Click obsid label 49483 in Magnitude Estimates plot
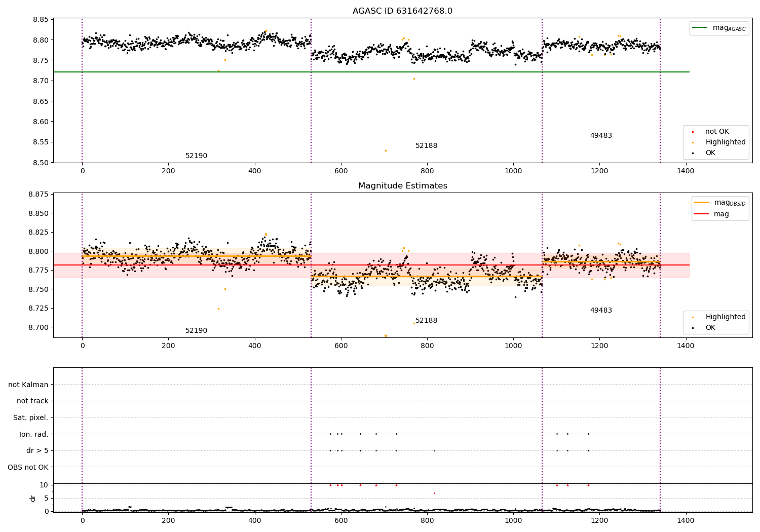 coord(601,311)
